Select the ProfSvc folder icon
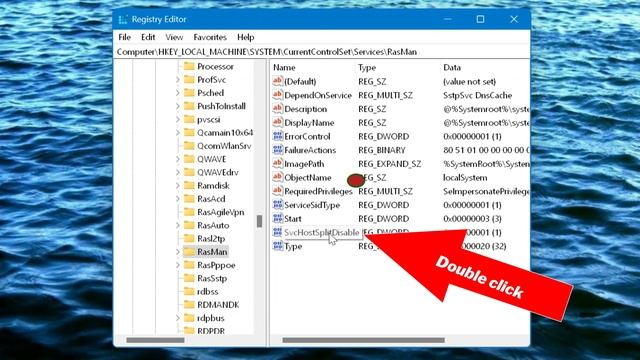This screenshot has height=360, width=640. [x=189, y=80]
